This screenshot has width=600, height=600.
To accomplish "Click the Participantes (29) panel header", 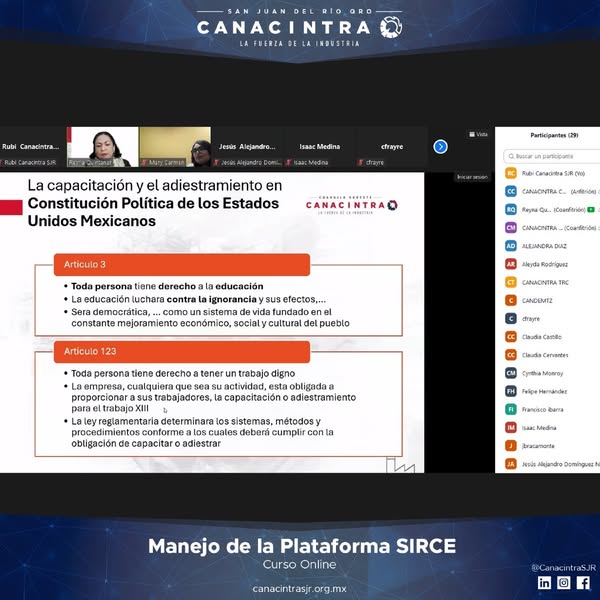I will [x=554, y=135].
